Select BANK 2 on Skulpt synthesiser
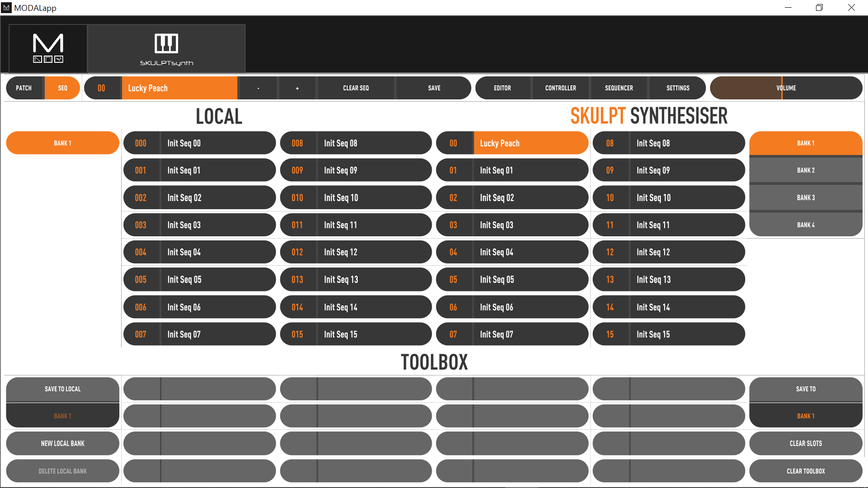The height and width of the screenshot is (488, 868). (806, 170)
